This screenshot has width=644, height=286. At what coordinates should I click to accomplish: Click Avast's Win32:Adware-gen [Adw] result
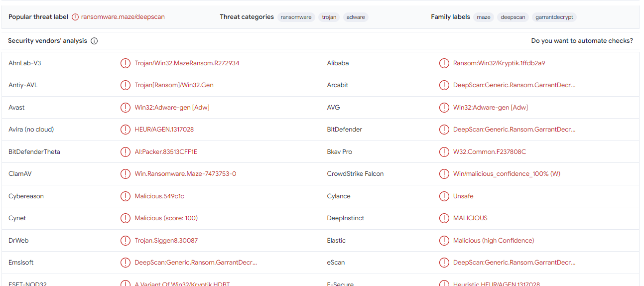coord(172,108)
